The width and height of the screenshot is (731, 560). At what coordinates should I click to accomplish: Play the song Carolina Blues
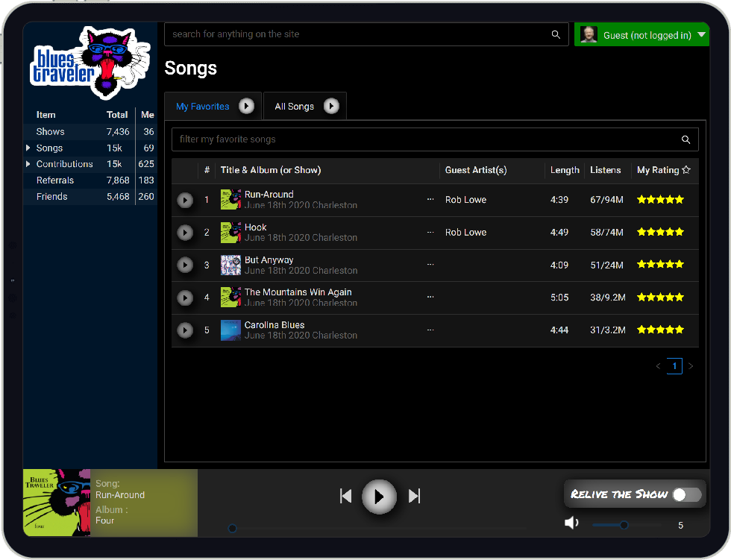(185, 330)
